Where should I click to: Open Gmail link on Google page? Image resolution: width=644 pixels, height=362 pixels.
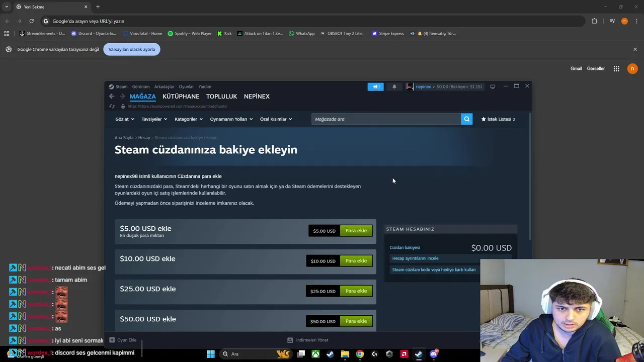(576, 68)
